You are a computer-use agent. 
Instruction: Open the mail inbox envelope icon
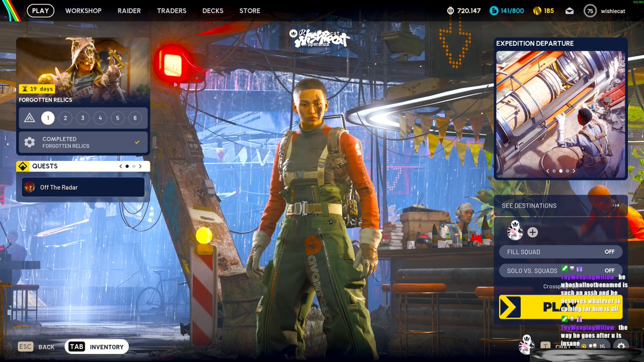coord(569,11)
